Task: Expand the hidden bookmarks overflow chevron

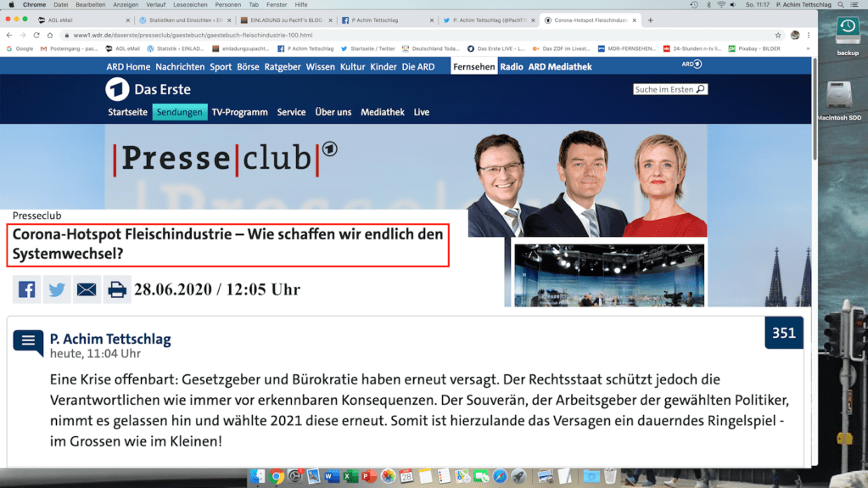Action: (x=808, y=48)
